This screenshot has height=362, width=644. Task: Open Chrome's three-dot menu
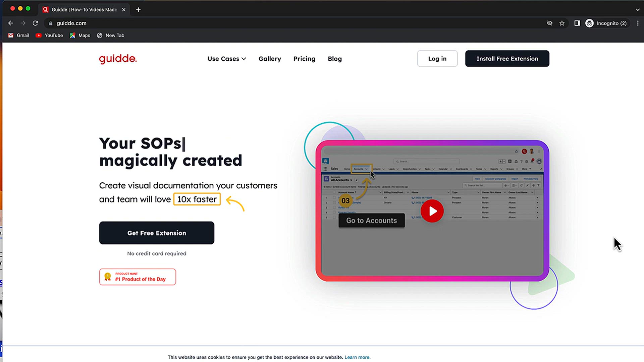coord(638,23)
